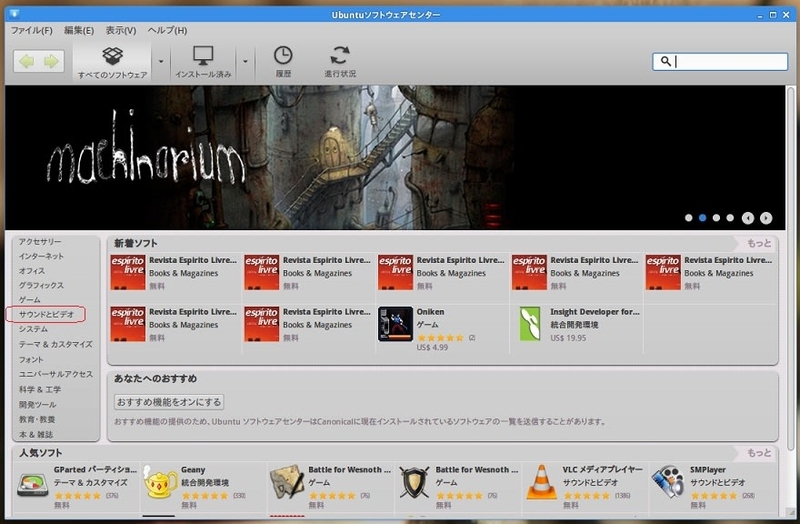Open the Battle for Wesnoth map icon

tap(287, 482)
